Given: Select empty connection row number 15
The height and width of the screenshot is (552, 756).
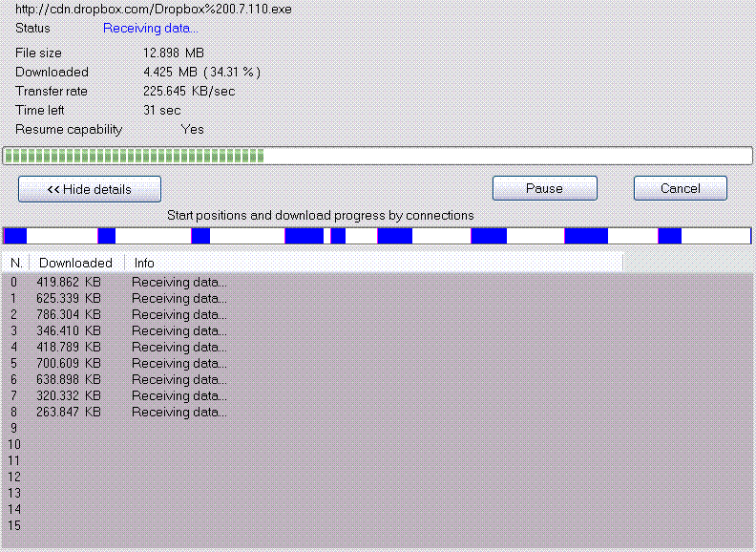Looking at the screenshot, I should pyautogui.click(x=377, y=526).
